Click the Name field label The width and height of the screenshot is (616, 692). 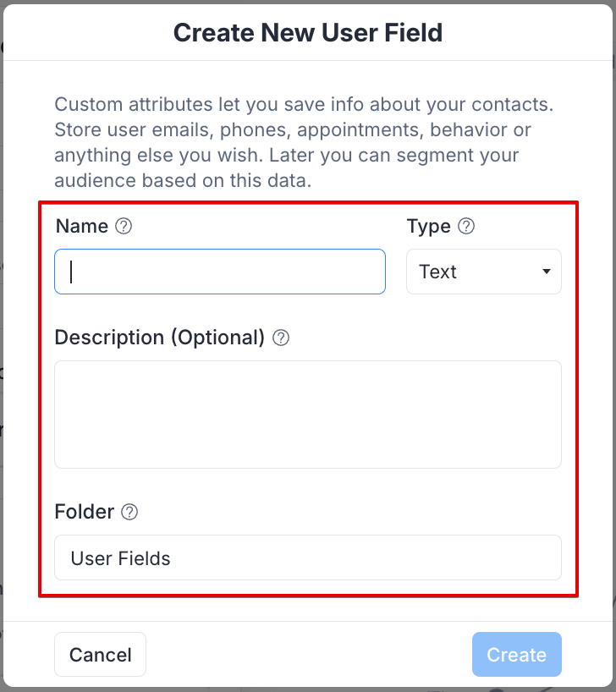pos(81,226)
